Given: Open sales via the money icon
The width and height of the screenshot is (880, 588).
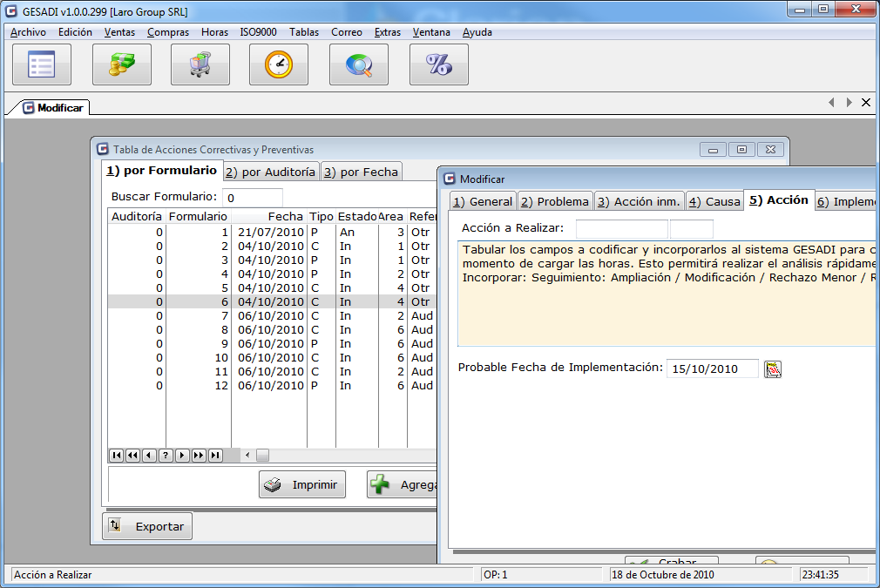Looking at the screenshot, I should tap(122, 64).
